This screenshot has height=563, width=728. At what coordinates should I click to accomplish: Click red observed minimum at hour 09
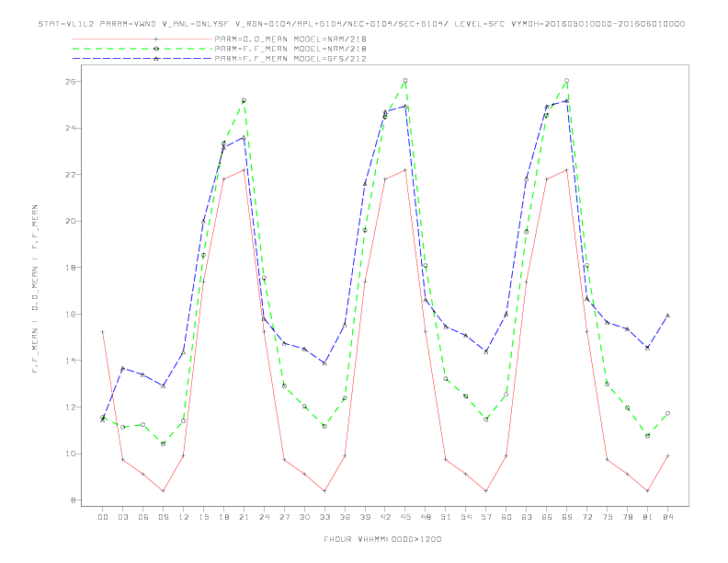[163, 490]
